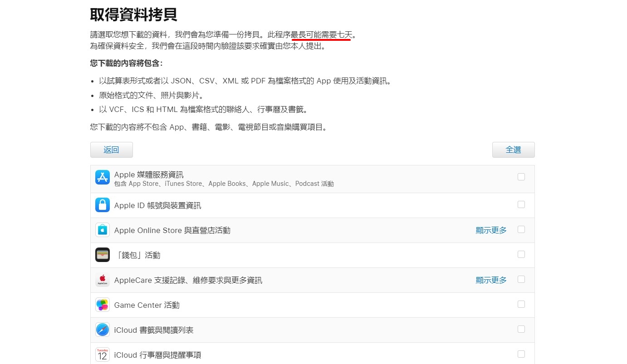Image resolution: width=627 pixels, height=364 pixels.
Task: Click the bullet text mentioning JSON、CSV、XML
Action: coord(245,81)
